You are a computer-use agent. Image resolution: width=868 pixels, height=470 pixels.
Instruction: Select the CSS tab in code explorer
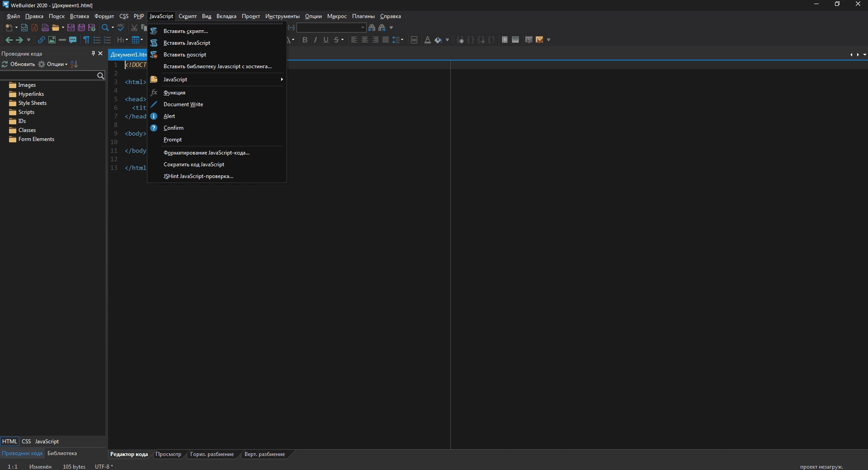click(x=26, y=442)
